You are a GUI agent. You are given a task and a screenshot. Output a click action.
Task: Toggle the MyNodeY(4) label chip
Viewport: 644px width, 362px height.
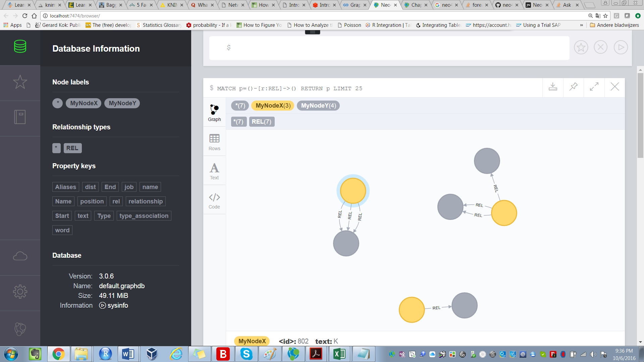(x=318, y=105)
